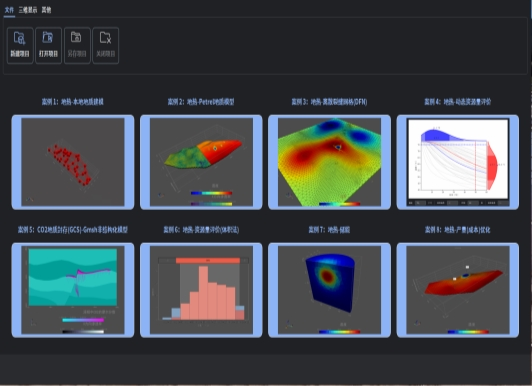Screen dimensions: 532x386
Task: Click the 案例2 Petrel title link
Action: tap(201, 102)
